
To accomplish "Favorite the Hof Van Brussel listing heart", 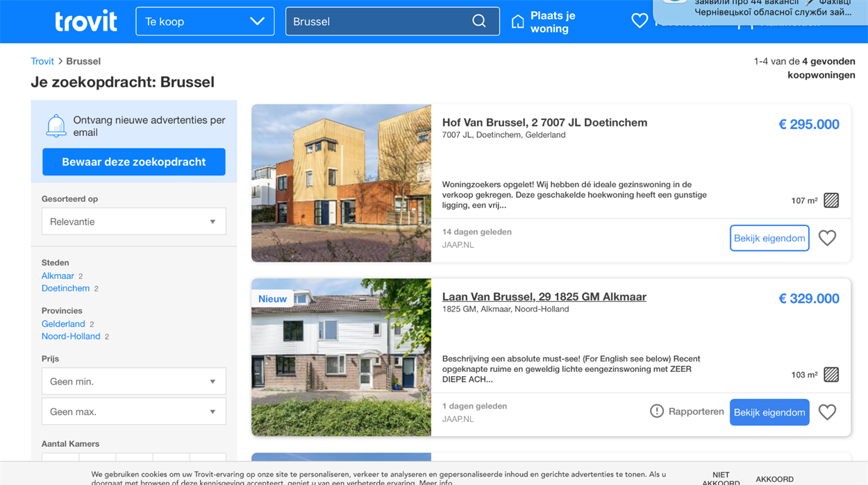I will [827, 238].
